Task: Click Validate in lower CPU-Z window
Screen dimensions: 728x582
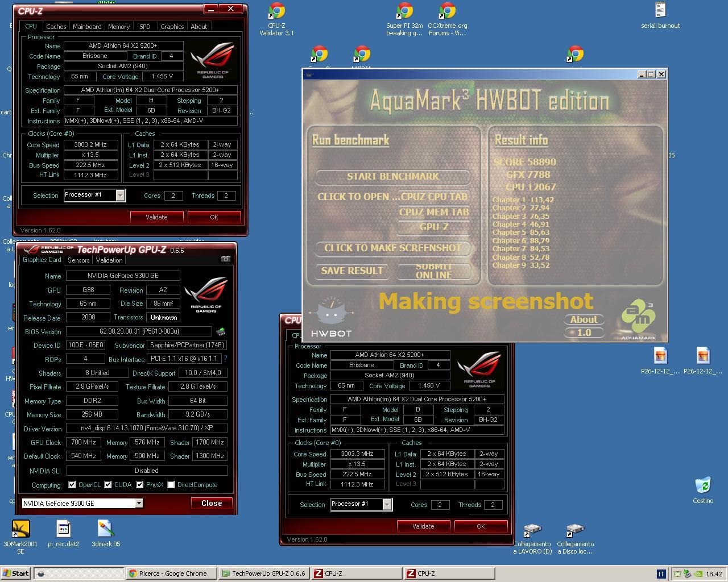Action: (x=423, y=526)
